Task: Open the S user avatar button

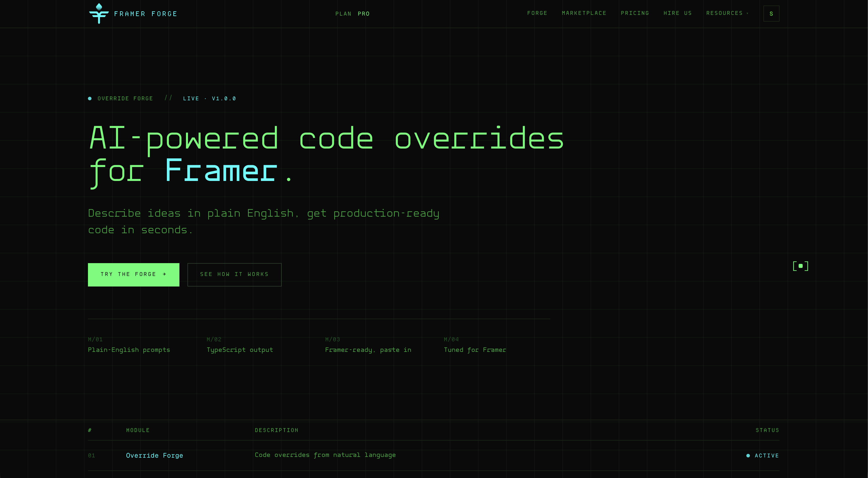Action: tap(771, 14)
